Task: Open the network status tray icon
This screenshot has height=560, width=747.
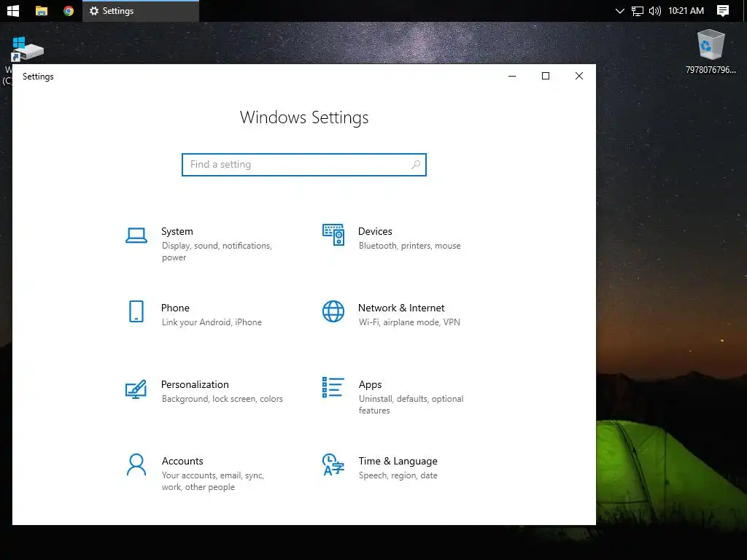Action: 638,11
